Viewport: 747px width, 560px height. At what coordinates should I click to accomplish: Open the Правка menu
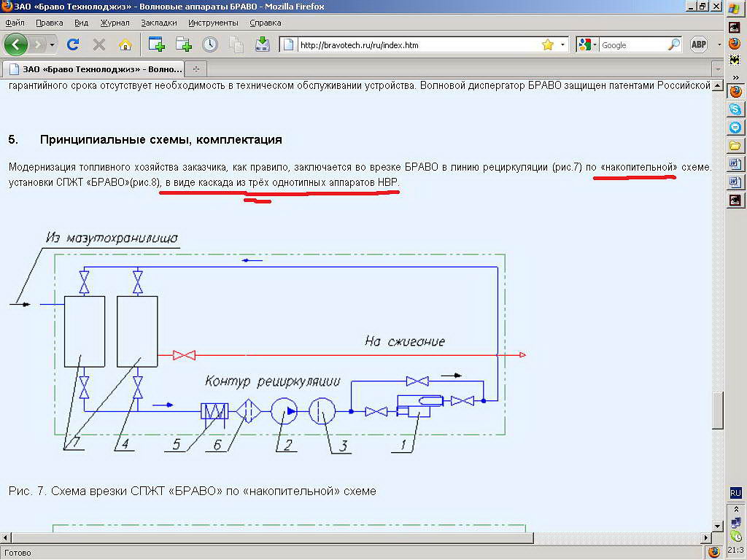click(49, 23)
